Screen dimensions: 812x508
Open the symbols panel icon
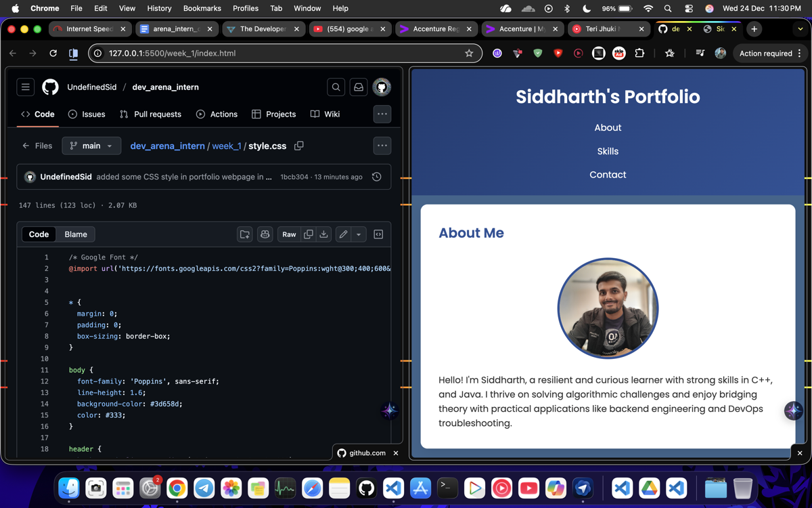378,234
